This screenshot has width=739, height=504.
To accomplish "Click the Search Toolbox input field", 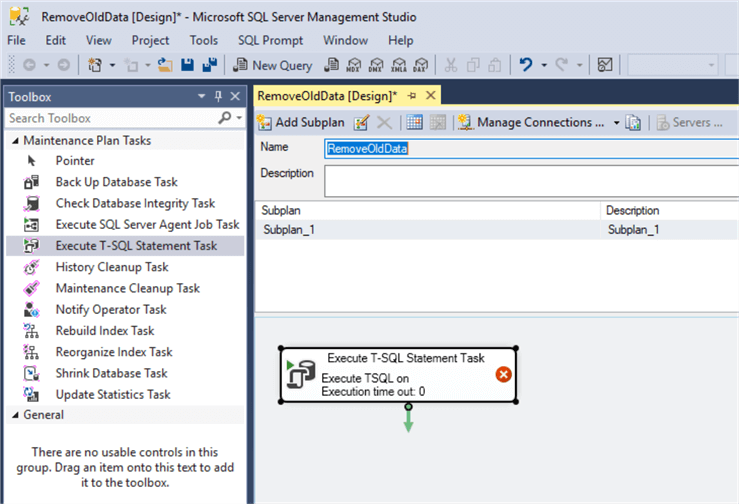I will tap(112, 118).
